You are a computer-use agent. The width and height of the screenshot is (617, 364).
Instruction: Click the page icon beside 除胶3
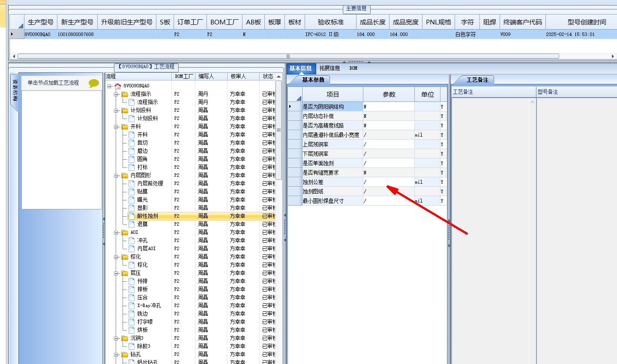(x=132, y=346)
